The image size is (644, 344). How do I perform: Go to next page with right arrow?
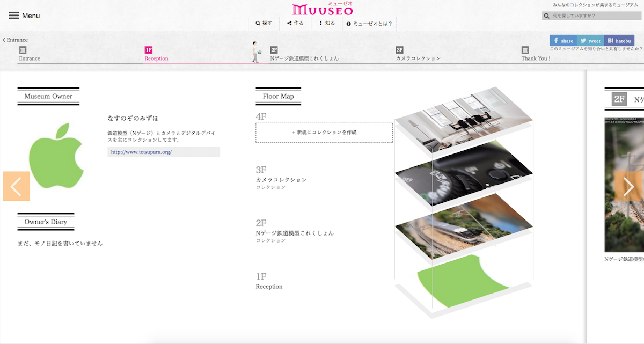[x=628, y=186]
